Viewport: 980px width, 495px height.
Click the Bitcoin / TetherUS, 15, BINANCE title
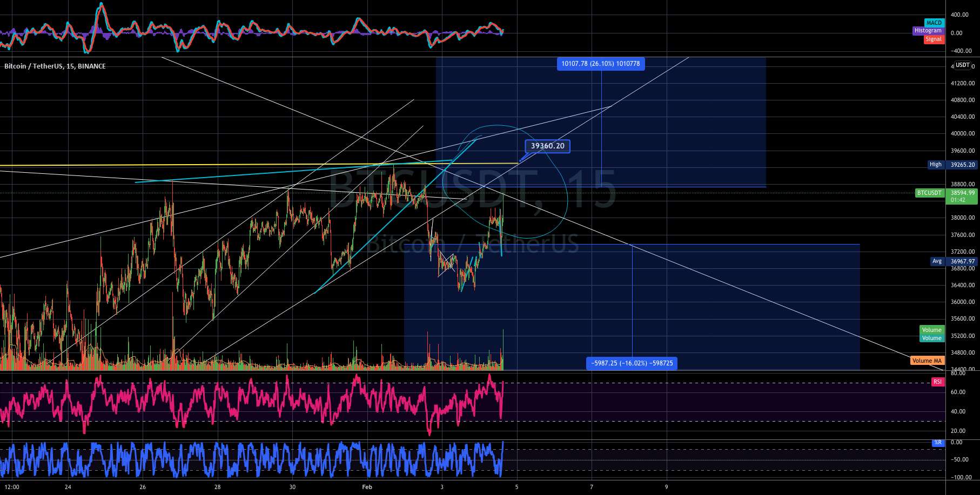[x=55, y=66]
